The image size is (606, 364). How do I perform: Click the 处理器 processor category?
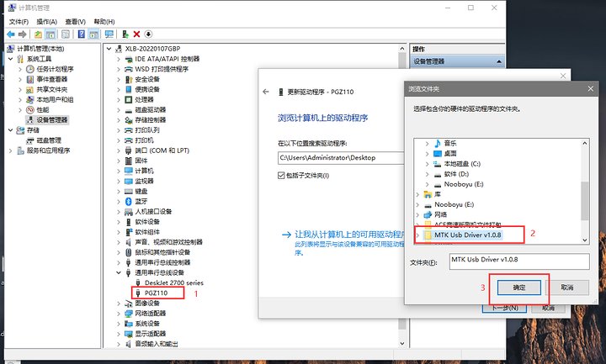pyautogui.click(x=144, y=99)
